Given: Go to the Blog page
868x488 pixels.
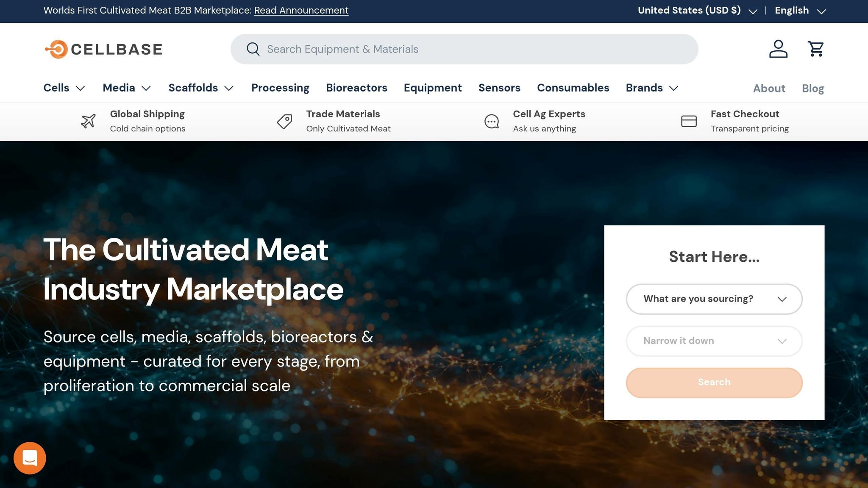Looking at the screenshot, I should [x=813, y=89].
